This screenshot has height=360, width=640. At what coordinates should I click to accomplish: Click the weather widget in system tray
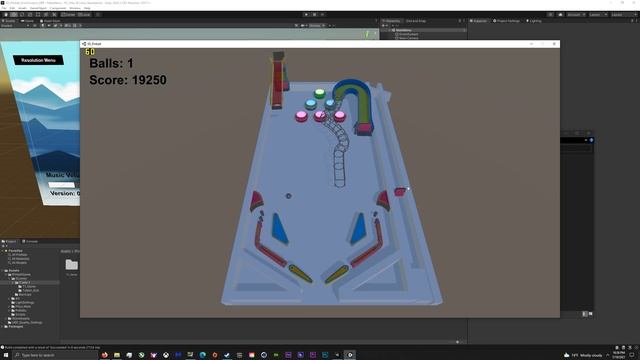point(583,355)
